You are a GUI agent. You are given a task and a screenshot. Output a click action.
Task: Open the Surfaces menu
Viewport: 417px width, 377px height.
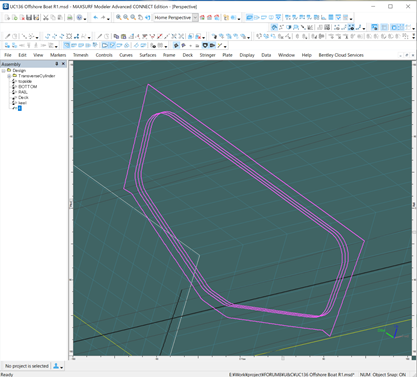(x=148, y=55)
